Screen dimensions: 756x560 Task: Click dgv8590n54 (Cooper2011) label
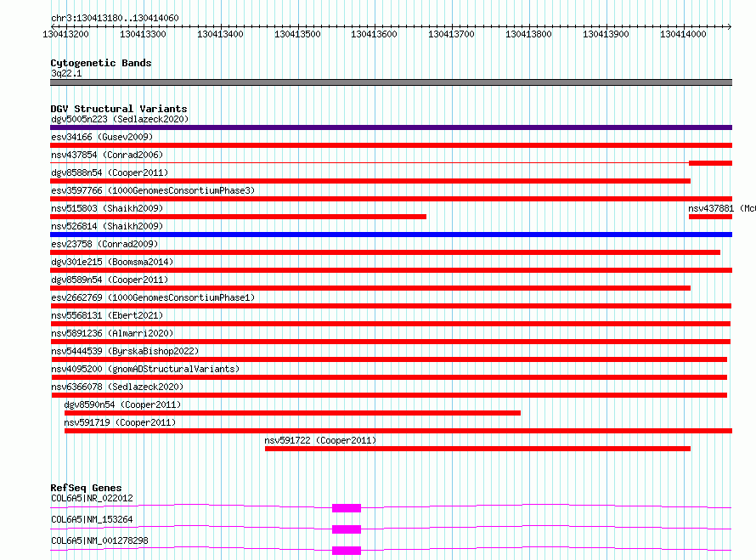[122, 404]
